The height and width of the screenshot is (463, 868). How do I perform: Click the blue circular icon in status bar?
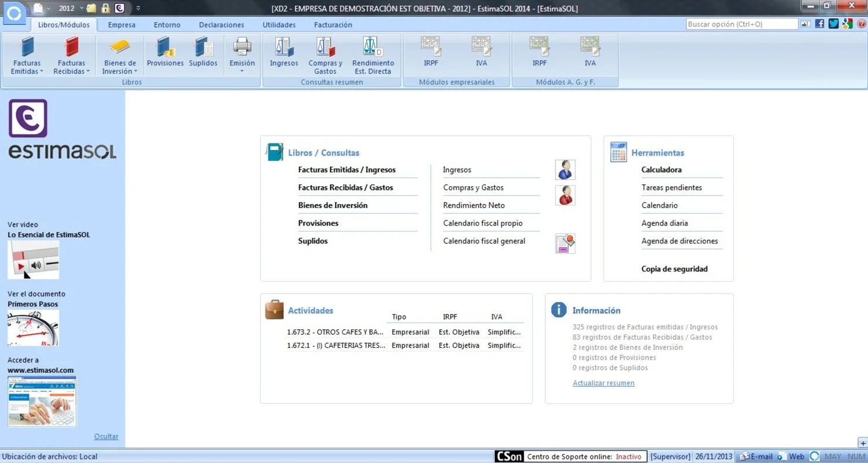point(814,457)
